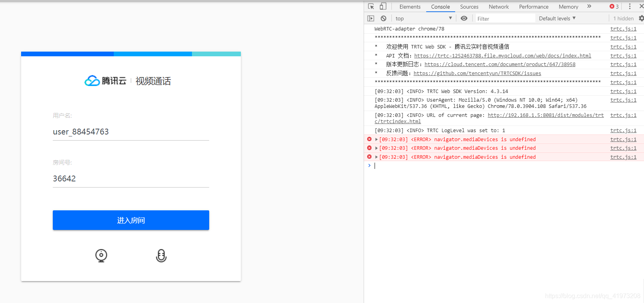Open console settings gear icon

641,18
